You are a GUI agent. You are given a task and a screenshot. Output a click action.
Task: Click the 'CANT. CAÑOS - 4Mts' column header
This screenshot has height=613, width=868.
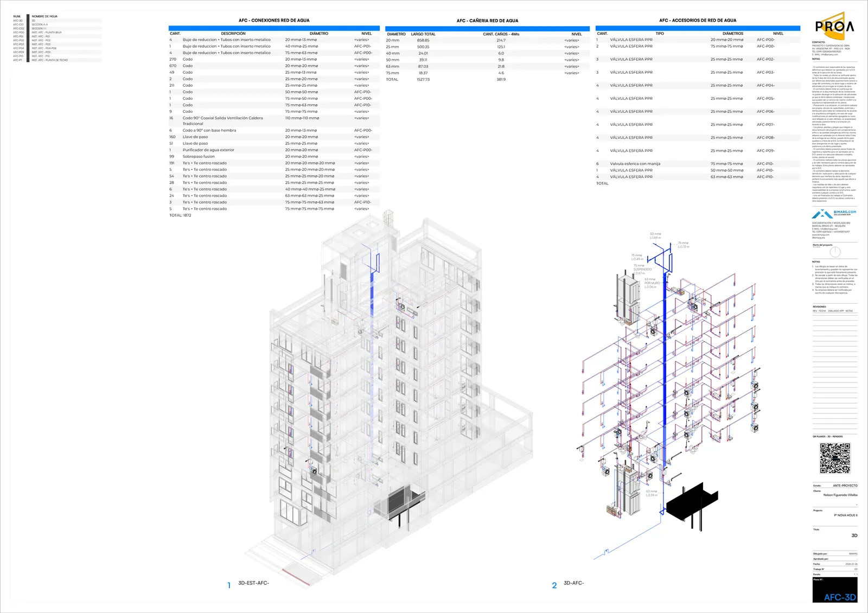(x=501, y=34)
